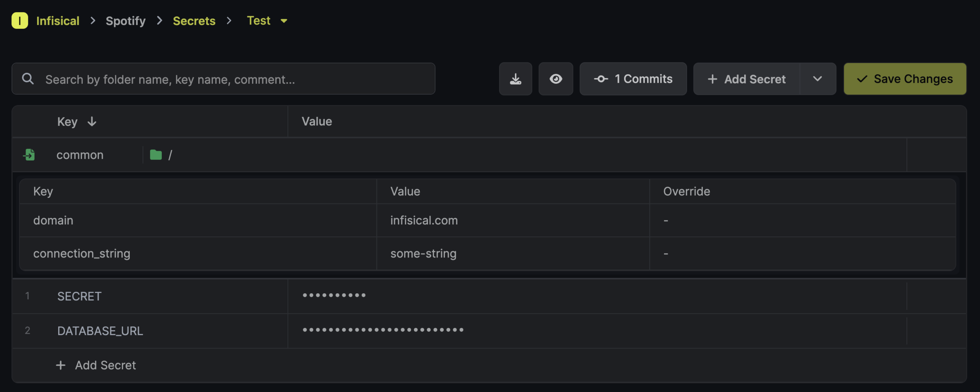
Task: Click the Infisical breadcrumb text
Action: tap(58, 21)
